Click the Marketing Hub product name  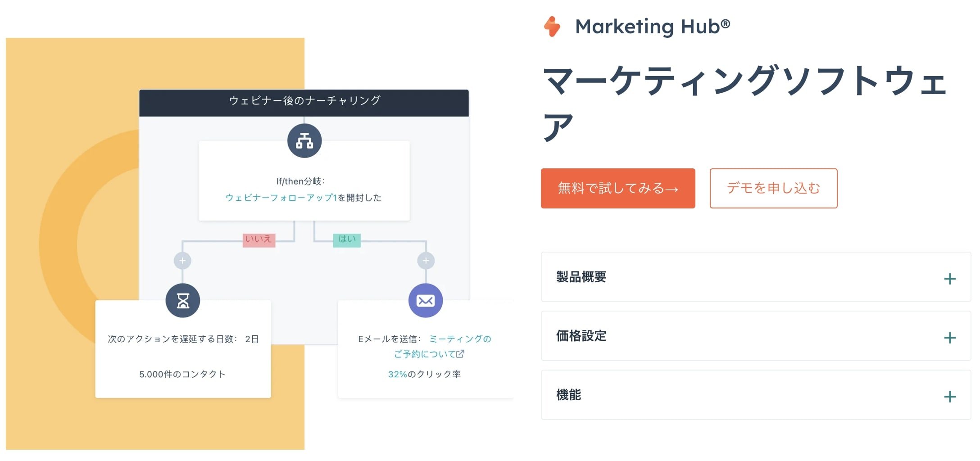(653, 27)
